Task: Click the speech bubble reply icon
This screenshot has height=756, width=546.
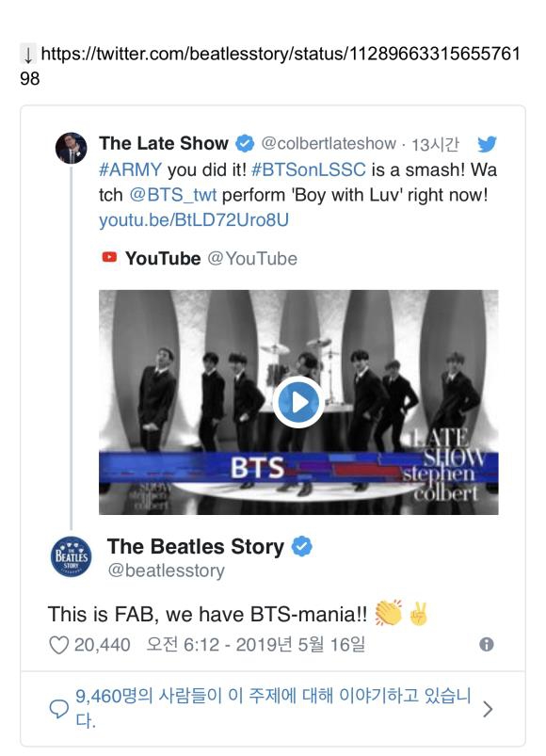Action: coord(58,708)
